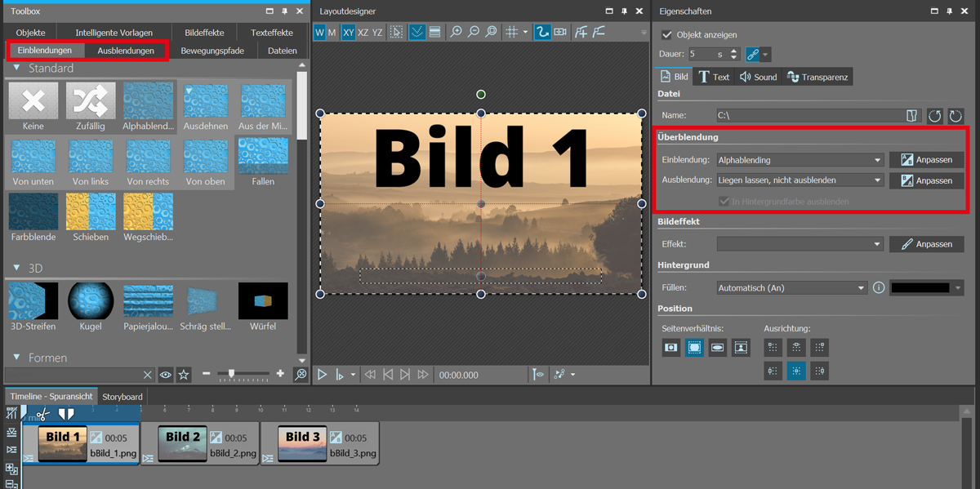
Task: Collapse the Standard section in Toolbox
Action: (16, 69)
